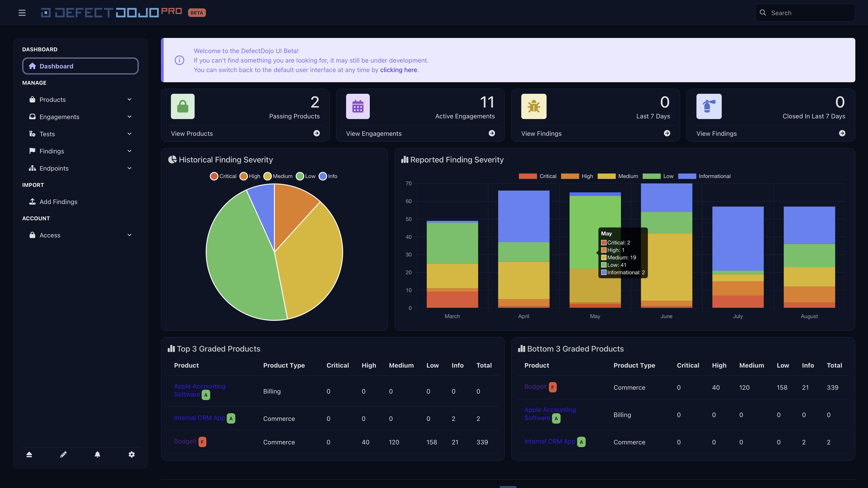Toggle Critical series in pie chart legend
Image resolution: width=868 pixels, height=488 pixels.
tap(223, 176)
